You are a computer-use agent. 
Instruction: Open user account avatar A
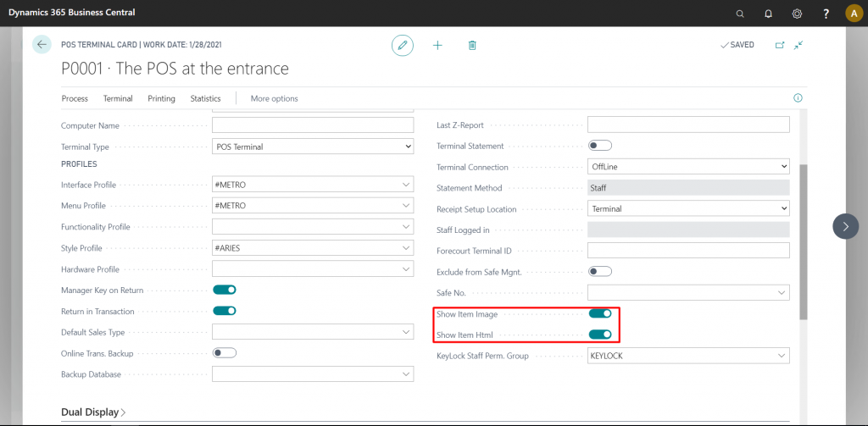click(854, 14)
